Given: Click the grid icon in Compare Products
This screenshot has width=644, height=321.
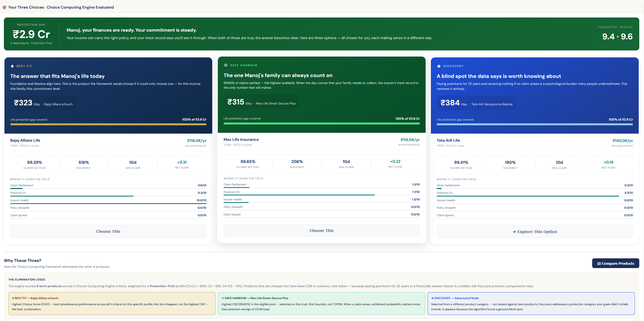Looking at the screenshot, I should (x=599, y=264).
